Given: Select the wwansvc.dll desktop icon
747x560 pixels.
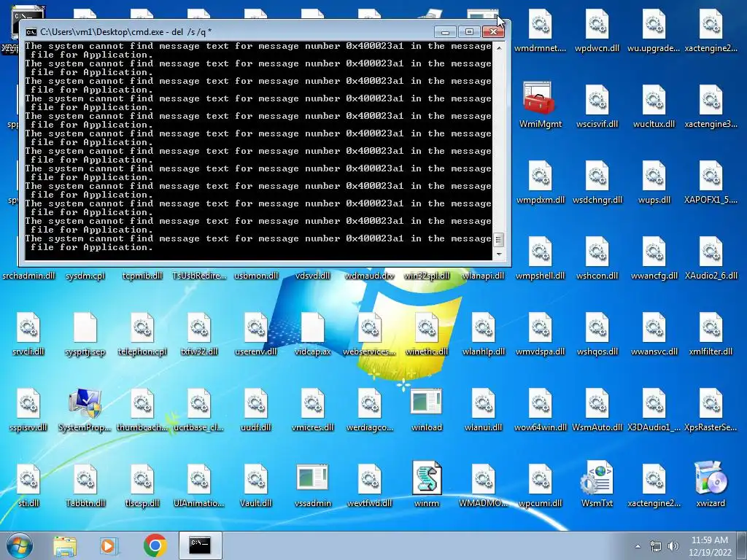Looking at the screenshot, I should click(654, 327).
